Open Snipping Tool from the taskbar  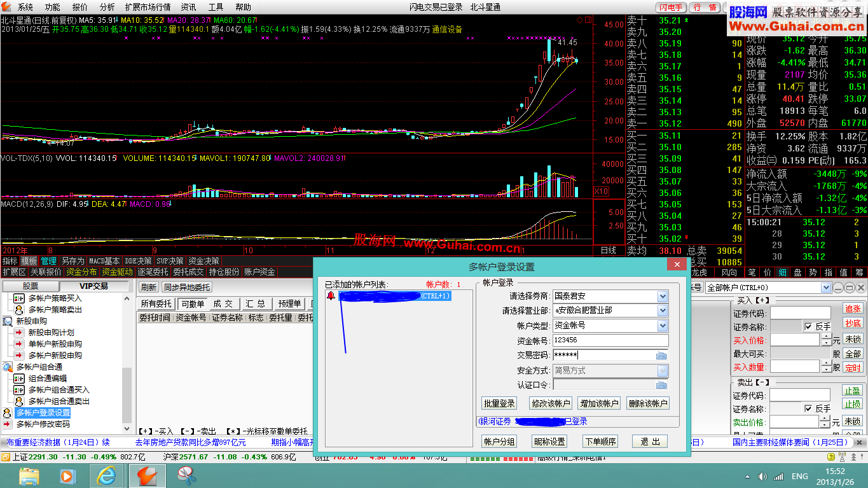186,475
